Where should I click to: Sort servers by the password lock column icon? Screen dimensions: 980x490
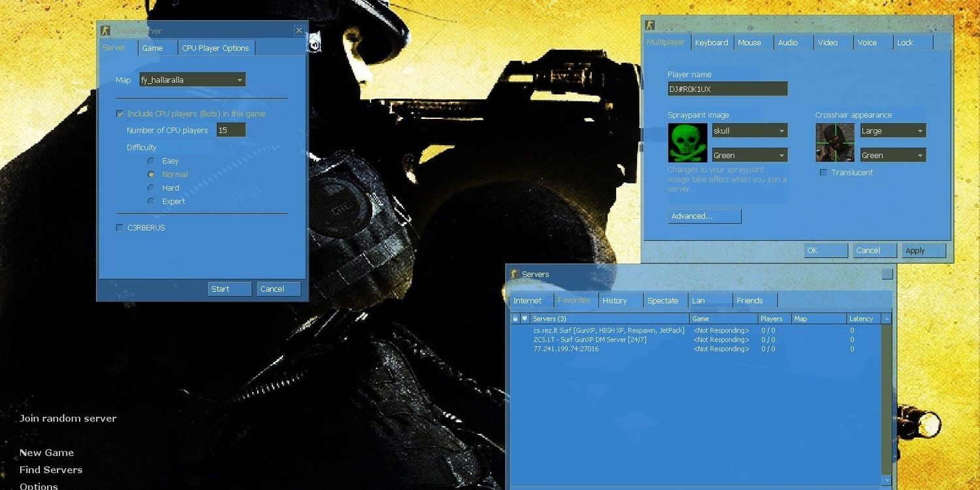(515, 319)
